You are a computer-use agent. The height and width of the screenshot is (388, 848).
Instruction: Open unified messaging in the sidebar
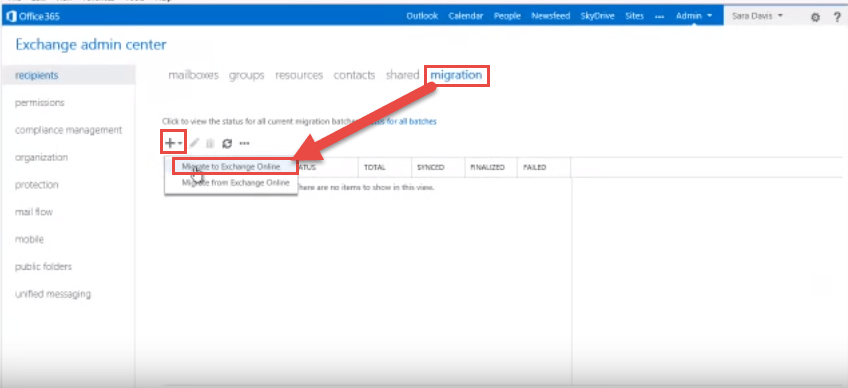[52, 294]
